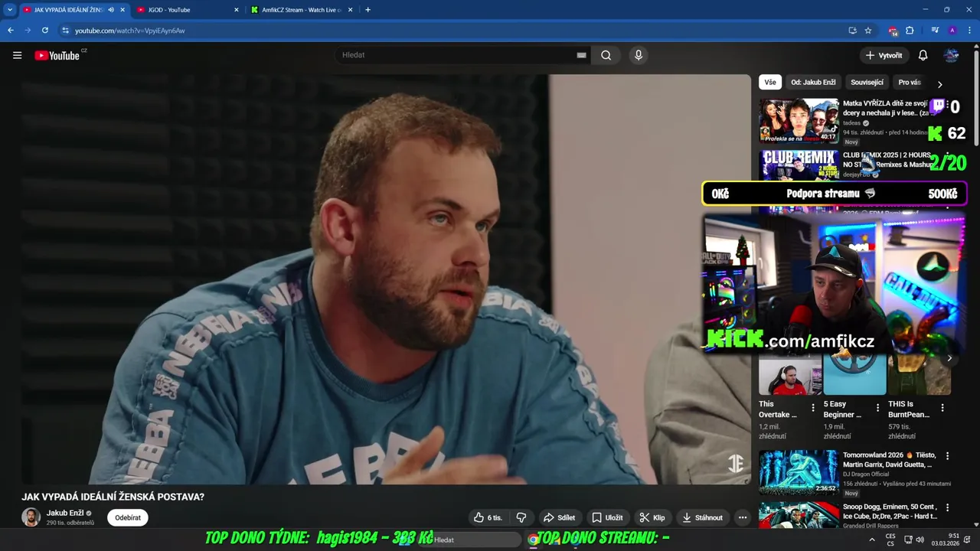Screen dimensions: 980x551
Task: Click the JE channel watermark in video
Action: [x=735, y=464]
